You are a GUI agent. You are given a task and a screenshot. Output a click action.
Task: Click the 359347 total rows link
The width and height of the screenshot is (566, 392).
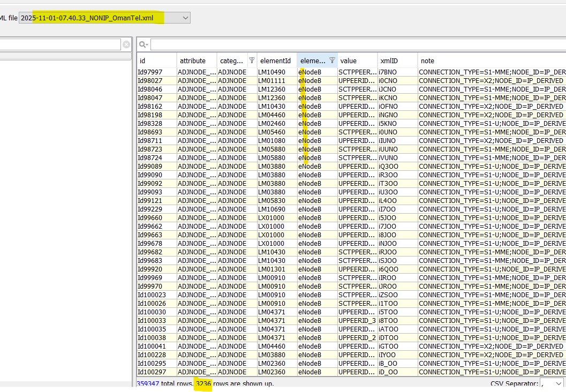click(148, 383)
